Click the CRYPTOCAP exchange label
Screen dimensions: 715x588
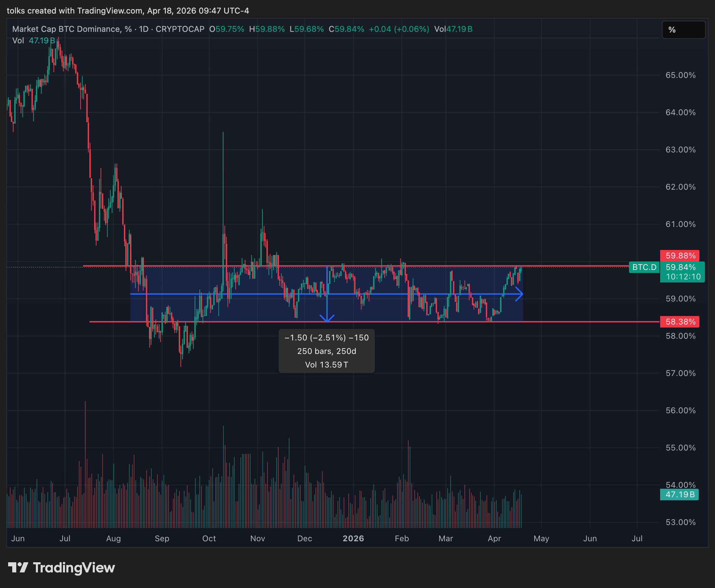(180, 29)
